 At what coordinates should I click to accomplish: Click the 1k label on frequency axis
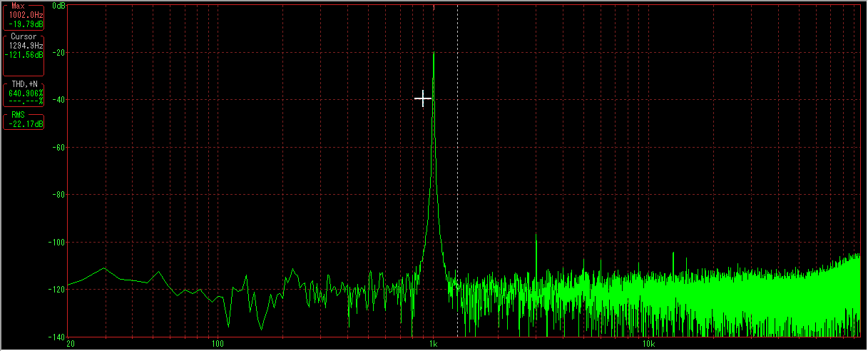point(434,344)
